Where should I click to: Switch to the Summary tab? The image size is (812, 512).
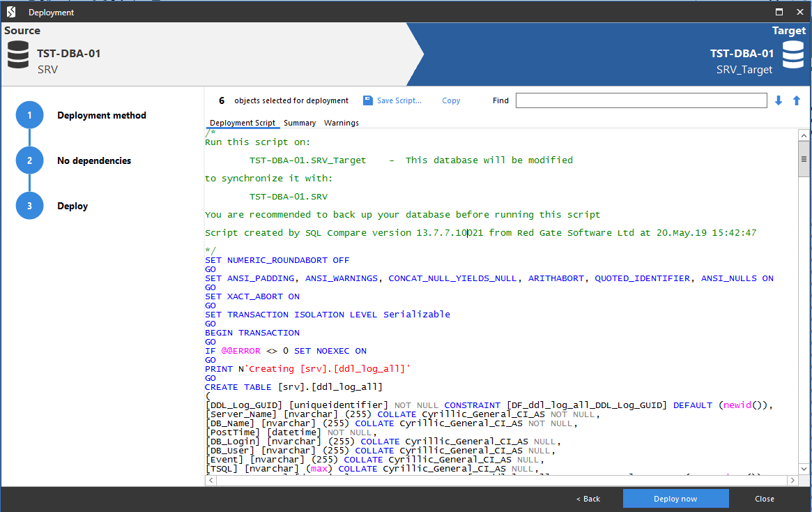point(300,122)
